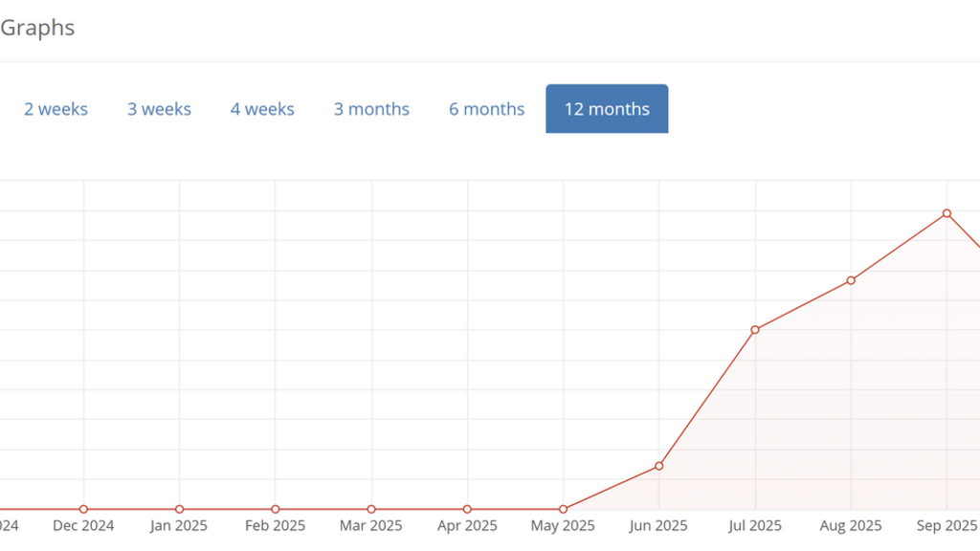Show the 3 months time range
Screen dimensions: 980x551
pos(371,109)
